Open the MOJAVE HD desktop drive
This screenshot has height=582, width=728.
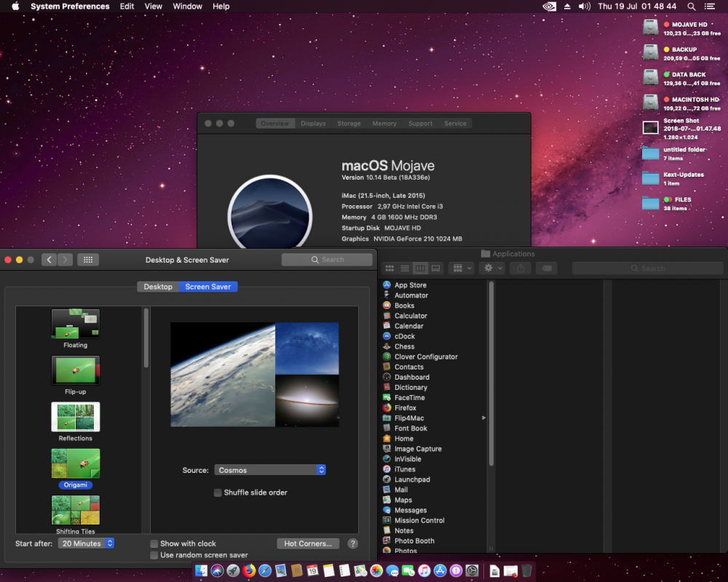click(x=650, y=28)
